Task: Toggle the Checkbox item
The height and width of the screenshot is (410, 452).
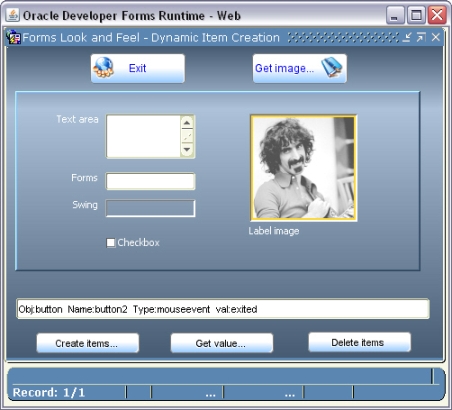Action: coord(111,243)
